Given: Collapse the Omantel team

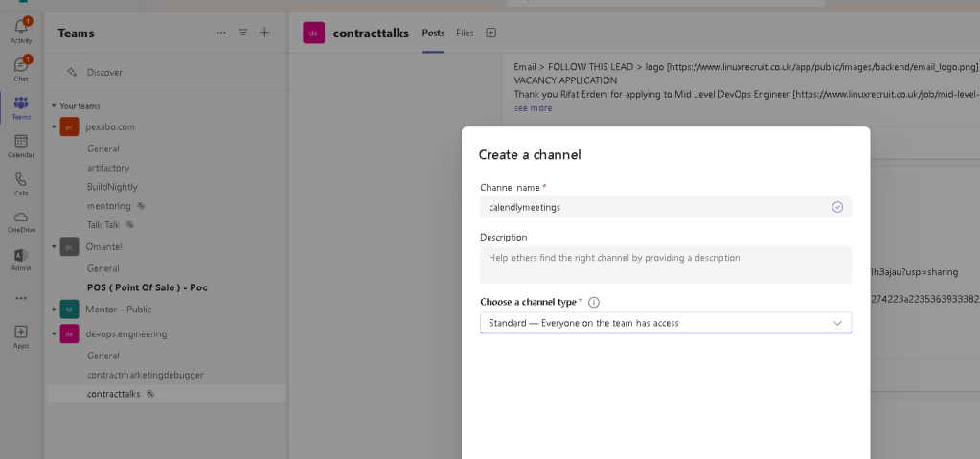Looking at the screenshot, I should (x=54, y=246).
